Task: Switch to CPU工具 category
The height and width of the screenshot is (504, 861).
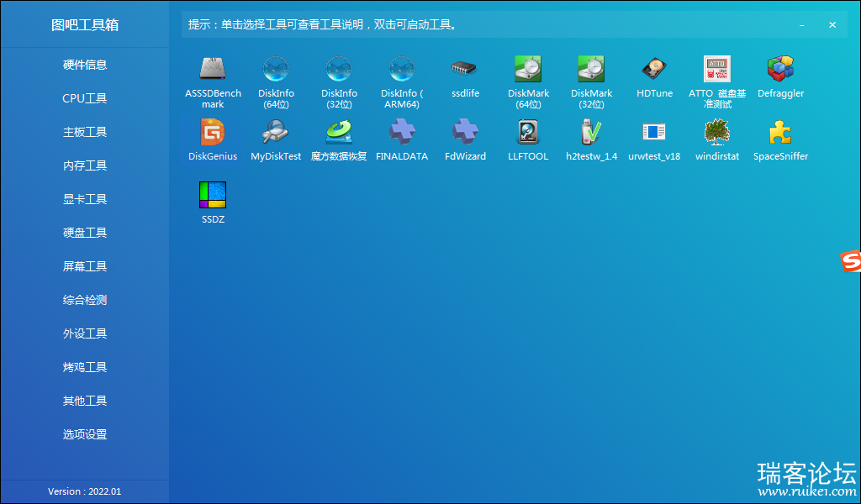Action: (85, 98)
